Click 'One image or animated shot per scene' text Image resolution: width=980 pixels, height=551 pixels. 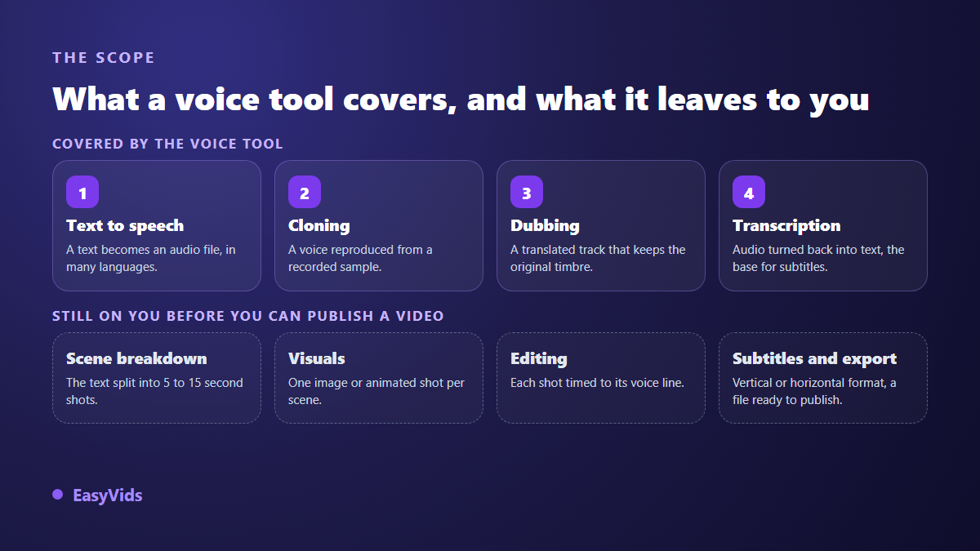376,391
